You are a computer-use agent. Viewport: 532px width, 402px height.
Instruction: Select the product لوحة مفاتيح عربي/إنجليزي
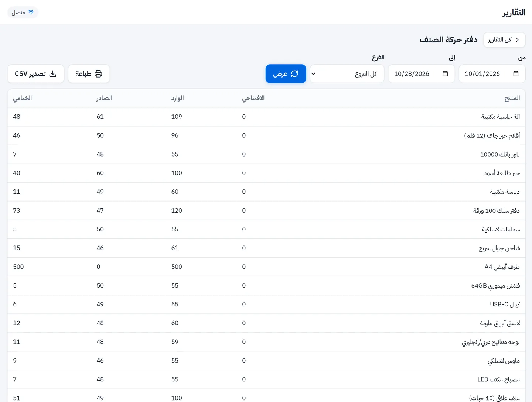pyautogui.click(x=266, y=342)
